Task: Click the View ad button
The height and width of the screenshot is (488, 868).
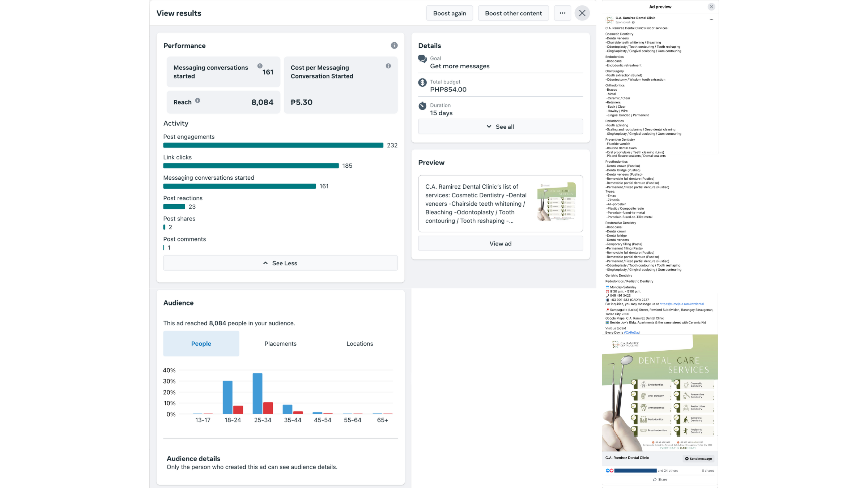Action: click(500, 244)
